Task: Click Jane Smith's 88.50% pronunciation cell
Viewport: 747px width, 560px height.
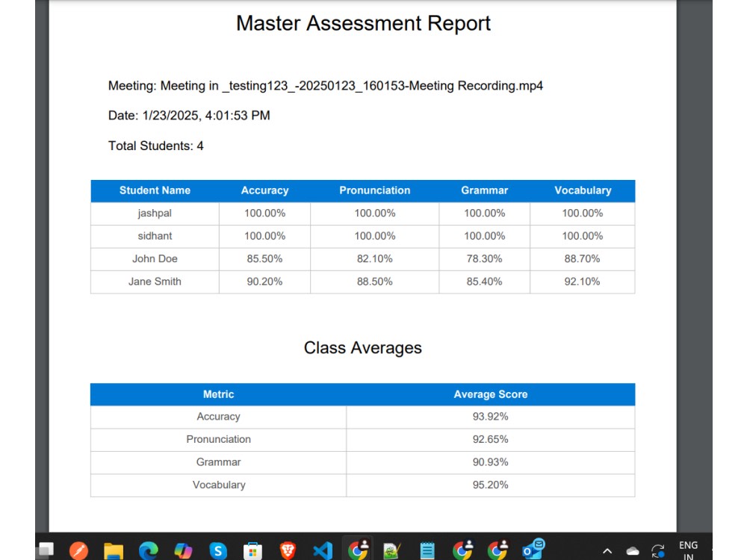Action: 374,282
